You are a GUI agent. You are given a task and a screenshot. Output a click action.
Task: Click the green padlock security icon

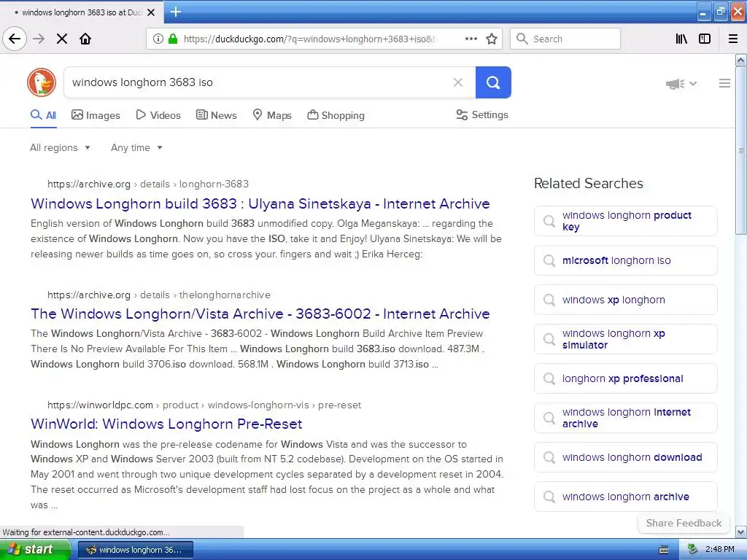pyautogui.click(x=172, y=39)
